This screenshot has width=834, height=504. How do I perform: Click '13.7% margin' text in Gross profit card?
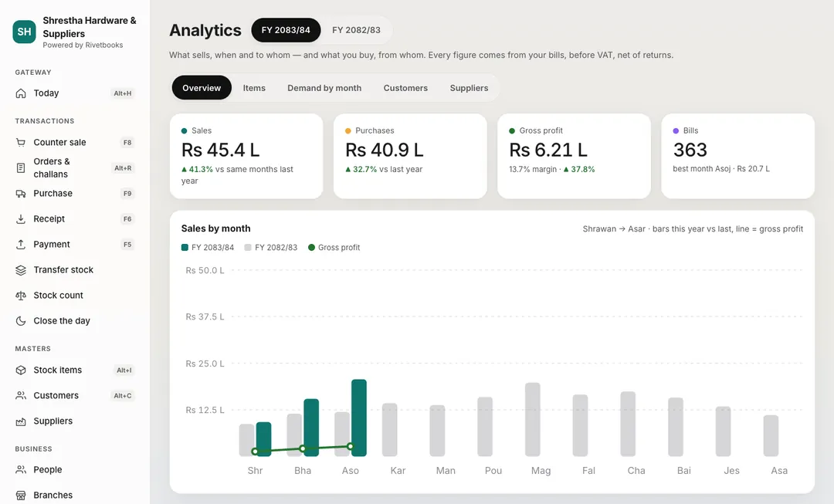532,169
